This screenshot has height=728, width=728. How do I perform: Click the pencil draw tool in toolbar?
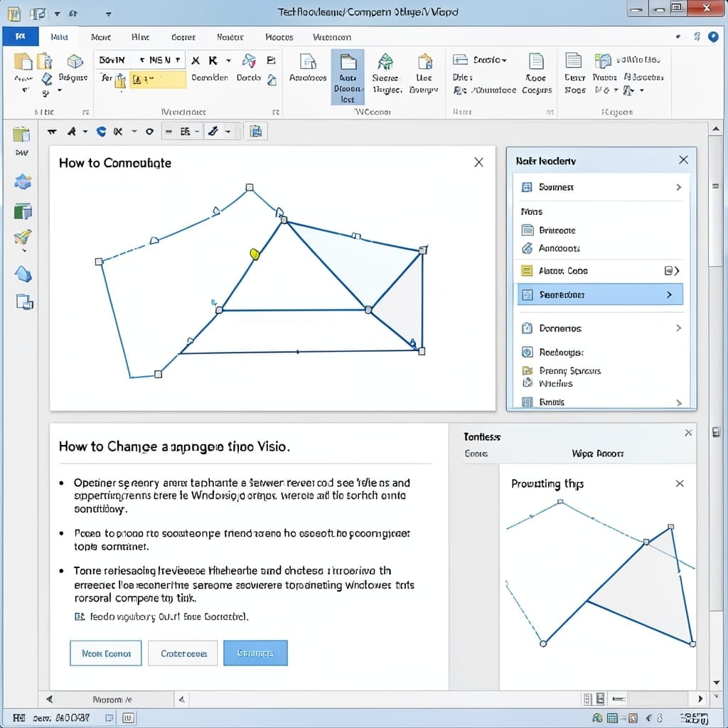(x=213, y=132)
